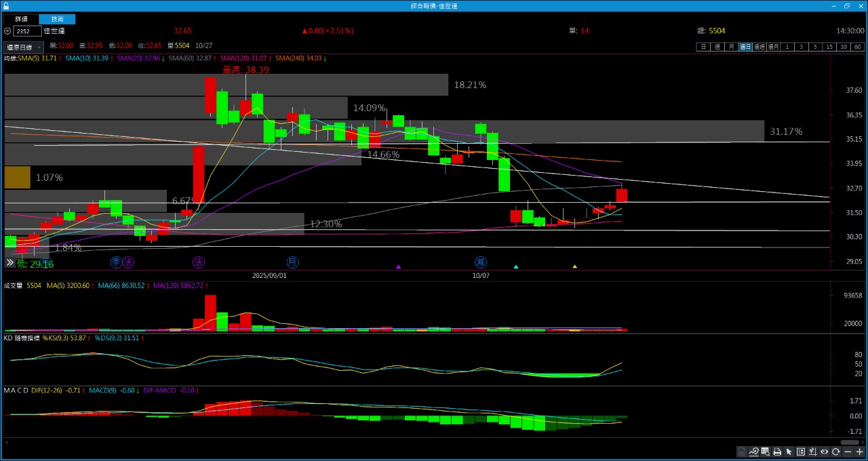Screen dimensions: 868x461
Task: Toggle the eye visibility icon
Action: (824, 452)
